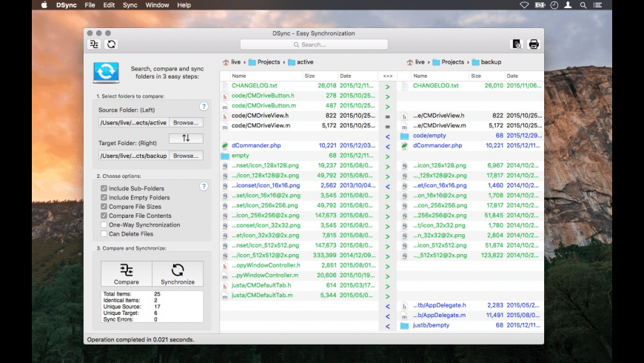Click the help icon beside Source Folder

pos(204,107)
